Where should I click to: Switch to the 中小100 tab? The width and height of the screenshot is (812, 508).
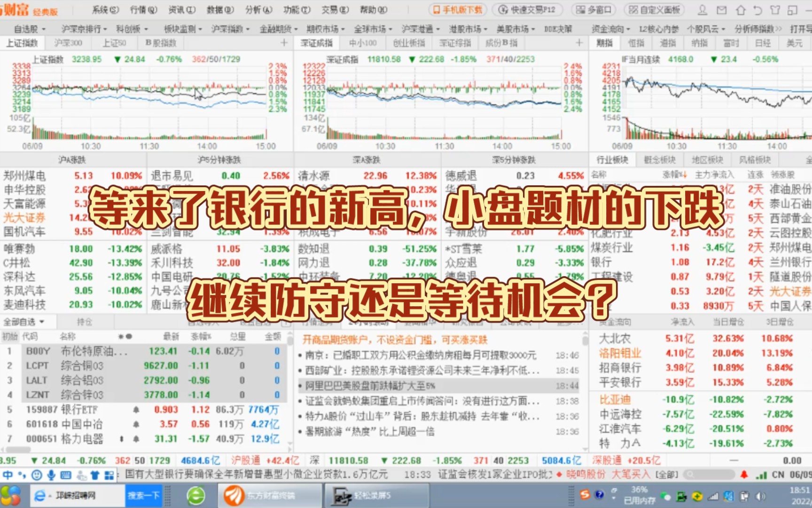point(363,43)
